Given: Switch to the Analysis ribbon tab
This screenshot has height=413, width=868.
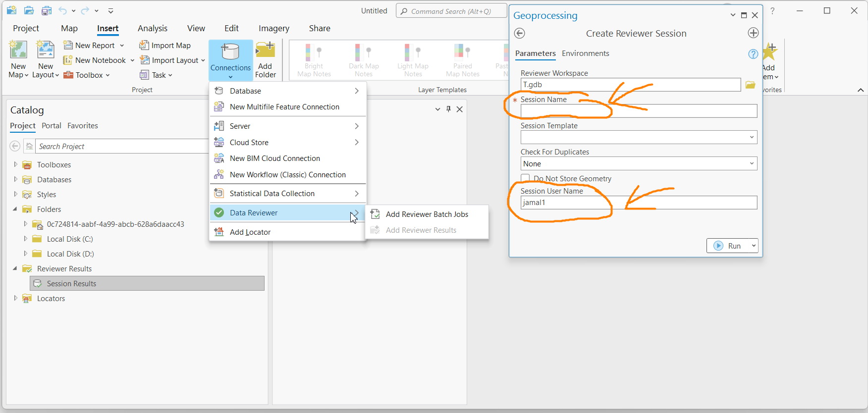Looking at the screenshot, I should pyautogui.click(x=153, y=28).
